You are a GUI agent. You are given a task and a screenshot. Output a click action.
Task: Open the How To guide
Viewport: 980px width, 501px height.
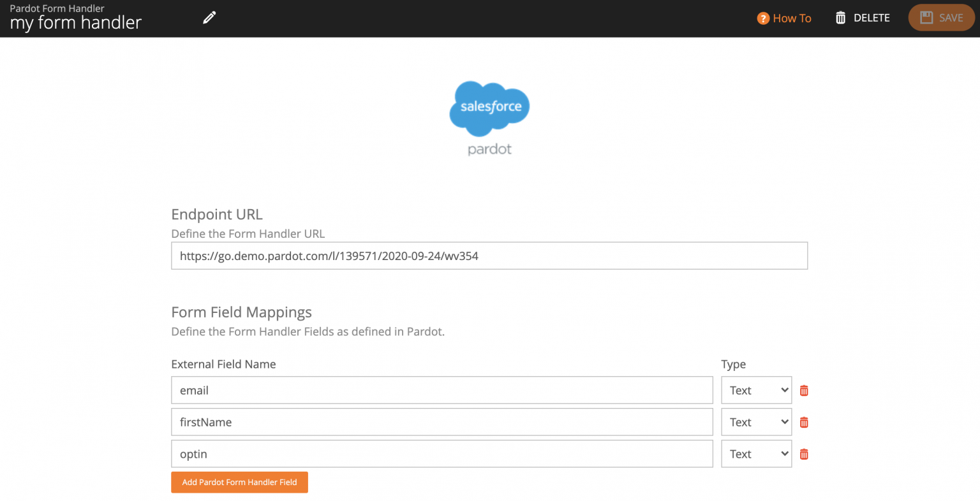coord(792,18)
